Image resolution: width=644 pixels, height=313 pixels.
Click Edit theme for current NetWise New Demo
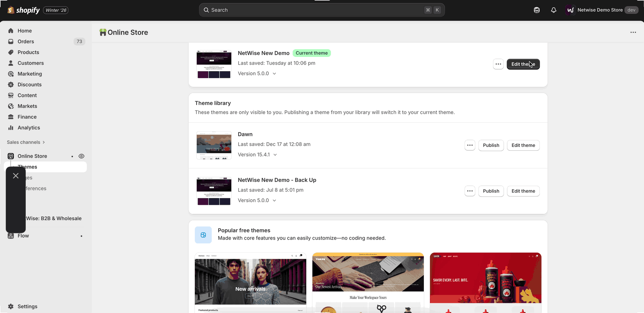pyautogui.click(x=523, y=64)
